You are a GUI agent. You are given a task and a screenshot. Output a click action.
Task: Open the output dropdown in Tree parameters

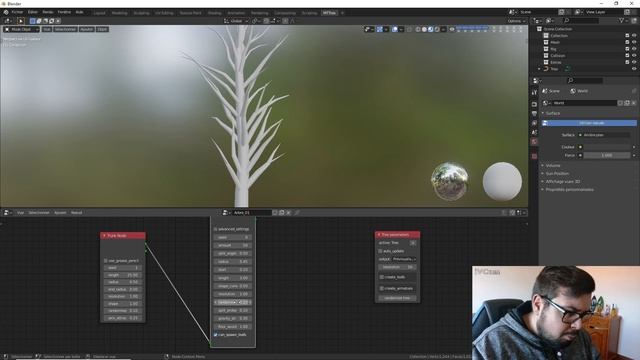coord(404,259)
